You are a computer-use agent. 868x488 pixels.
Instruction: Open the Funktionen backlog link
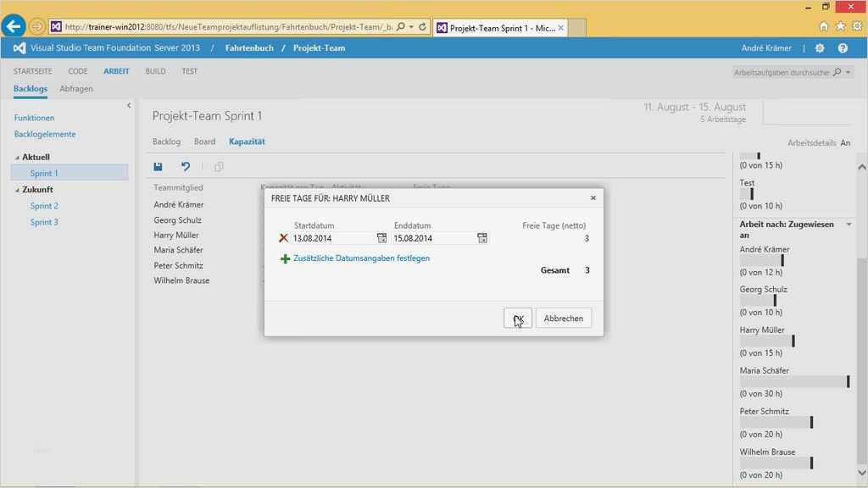tap(34, 118)
